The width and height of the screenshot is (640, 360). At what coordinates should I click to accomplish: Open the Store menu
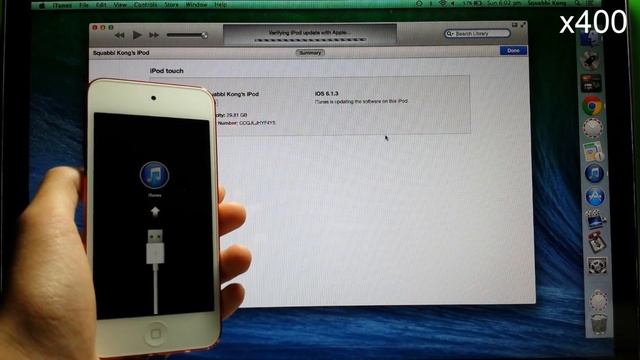point(171,5)
